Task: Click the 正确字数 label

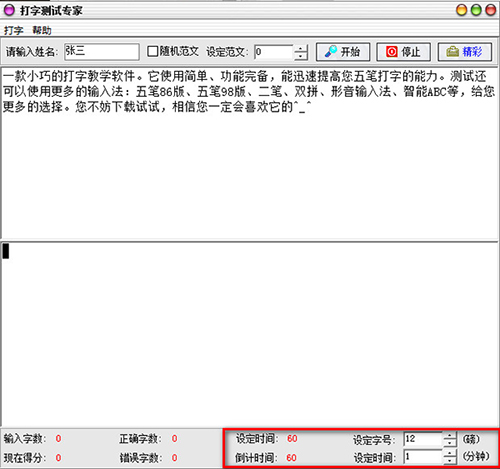Action: point(140,439)
